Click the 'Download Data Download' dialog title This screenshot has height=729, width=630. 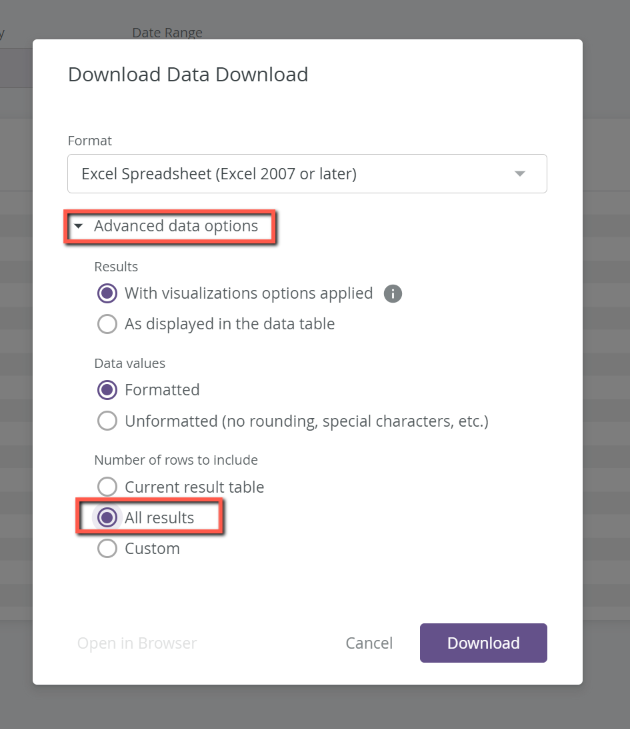[x=188, y=74]
